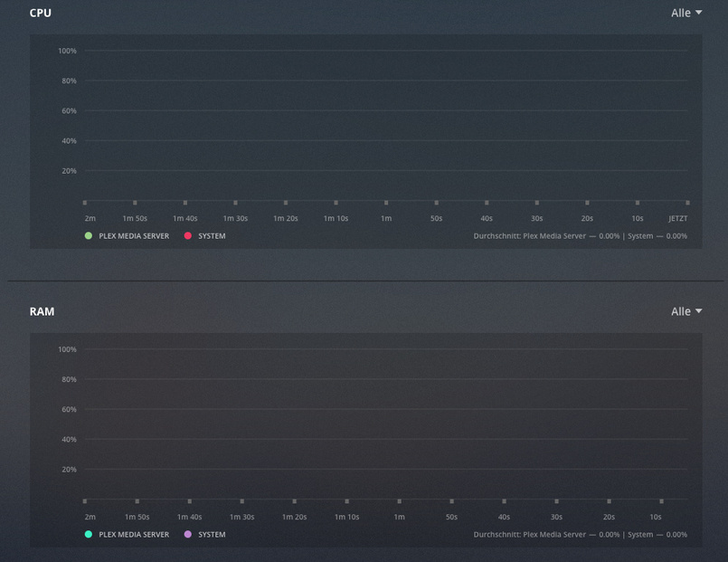The image size is (728, 562).
Task: Click the purple System RAM legend dot
Action: [187, 535]
